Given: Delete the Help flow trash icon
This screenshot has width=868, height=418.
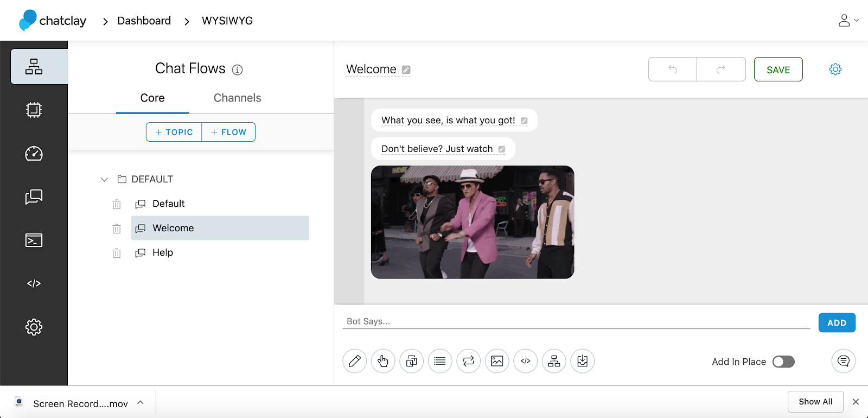Looking at the screenshot, I should click(x=117, y=253).
